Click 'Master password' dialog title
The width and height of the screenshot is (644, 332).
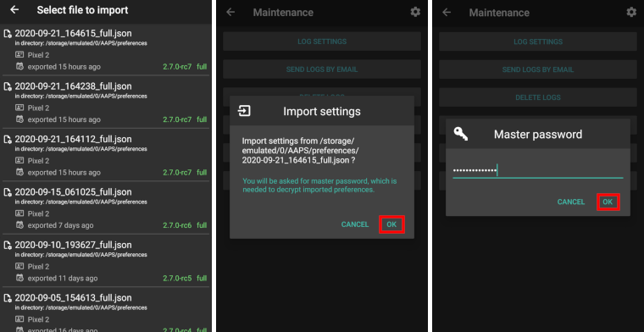tap(538, 134)
